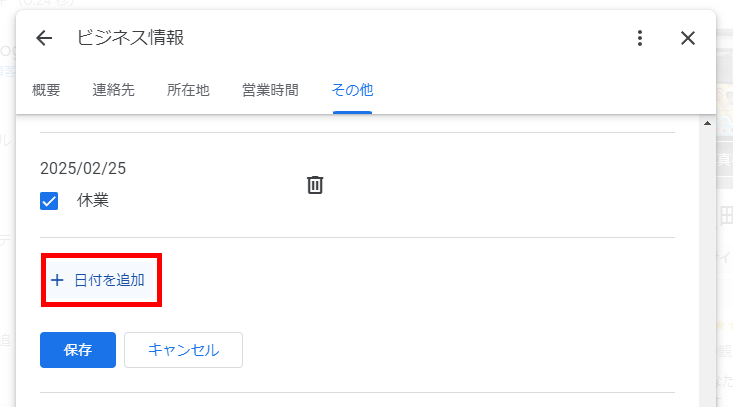Viewport: 733px width, 407px height.
Task: Click the active その他 tab
Action: pos(352,90)
